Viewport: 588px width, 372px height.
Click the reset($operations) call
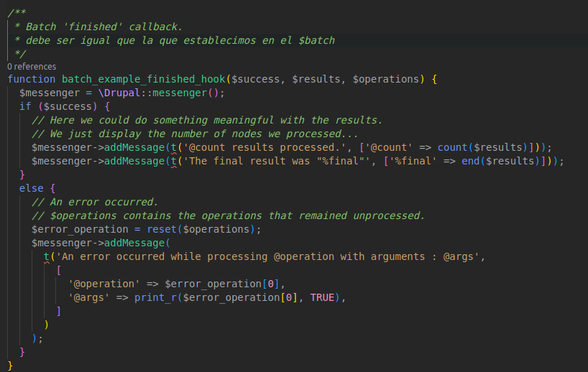click(201, 229)
